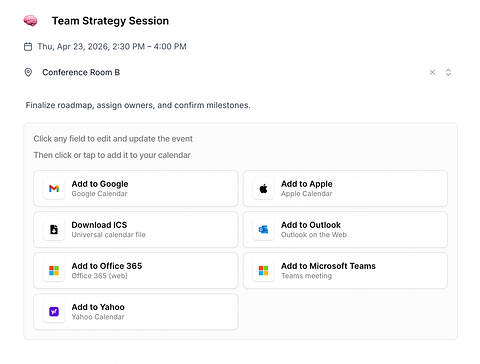Click the location pin icon

coord(28,72)
